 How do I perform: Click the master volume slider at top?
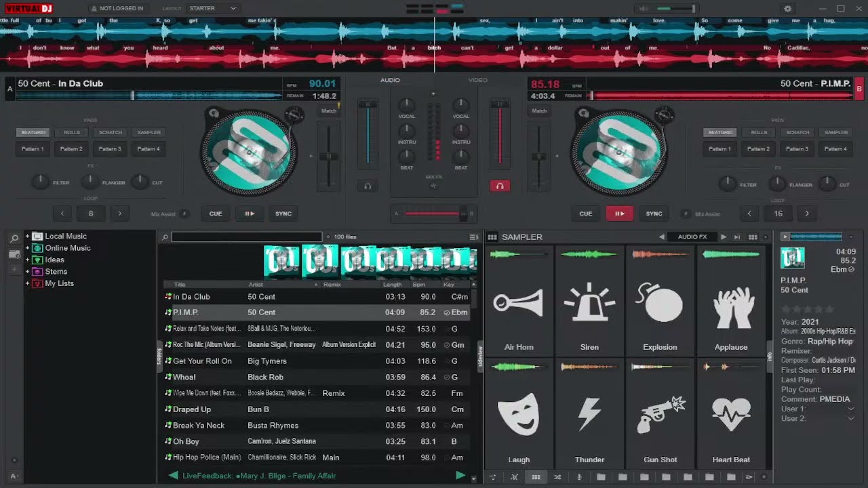pyautogui.click(x=676, y=9)
